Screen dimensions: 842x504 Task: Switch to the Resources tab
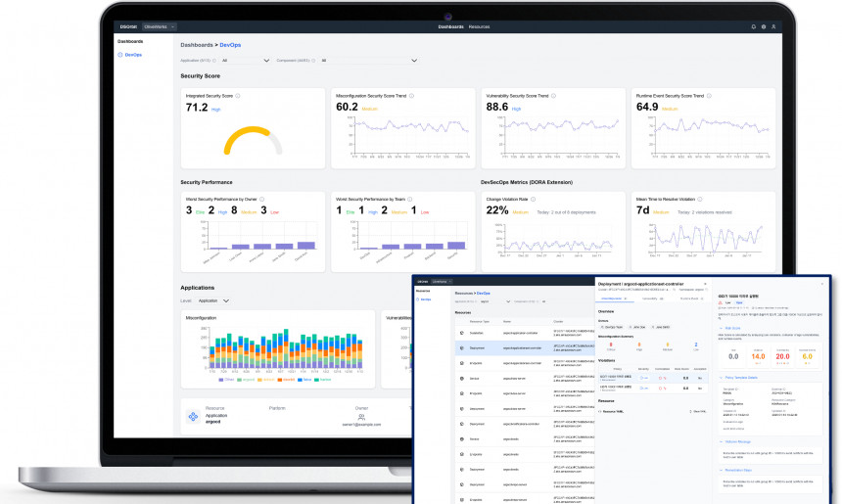click(479, 26)
